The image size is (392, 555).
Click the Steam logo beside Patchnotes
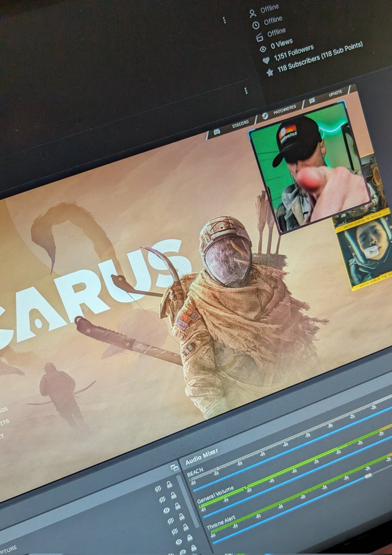coord(265,116)
